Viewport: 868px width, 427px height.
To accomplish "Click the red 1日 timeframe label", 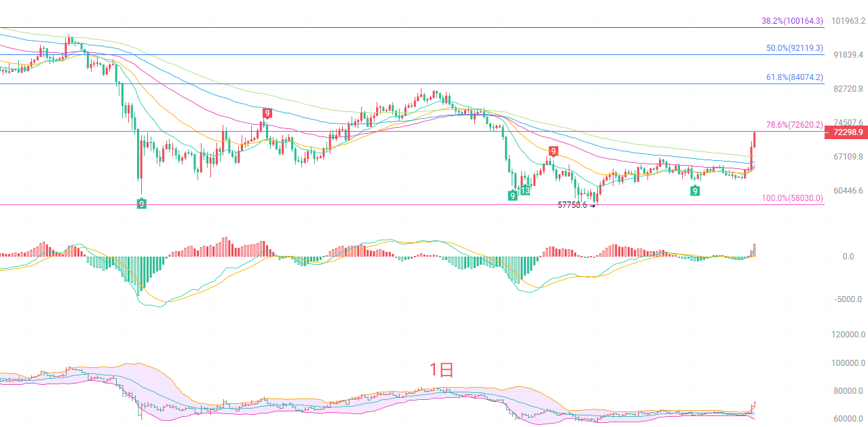I will 441,370.
